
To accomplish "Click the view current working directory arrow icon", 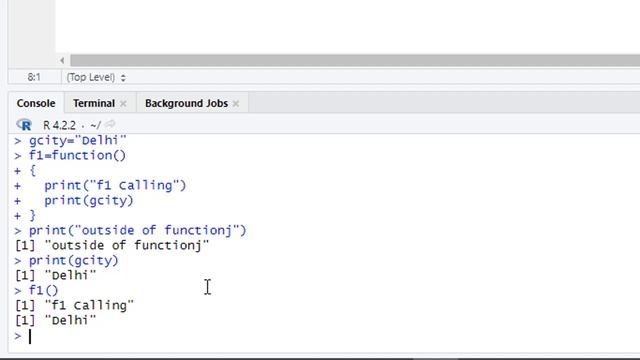I will click(110, 124).
